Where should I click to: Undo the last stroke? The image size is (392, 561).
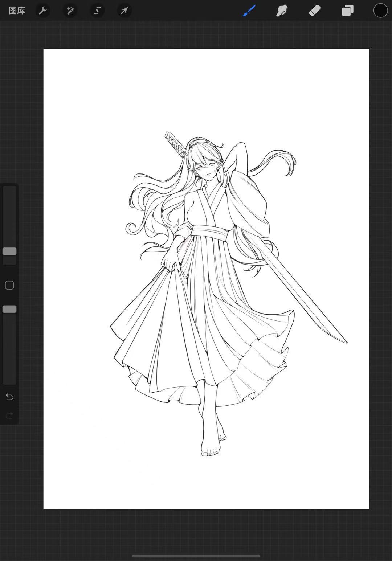pos(9,397)
